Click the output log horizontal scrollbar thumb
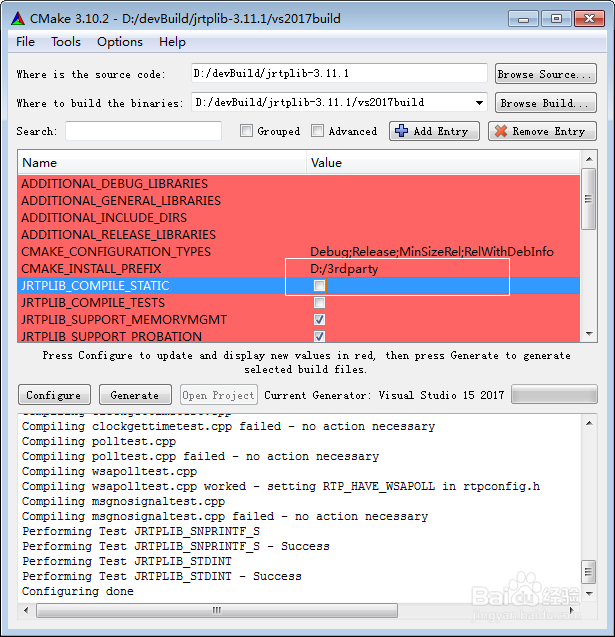The image size is (615, 637). pyautogui.click(x=217, y=610)
